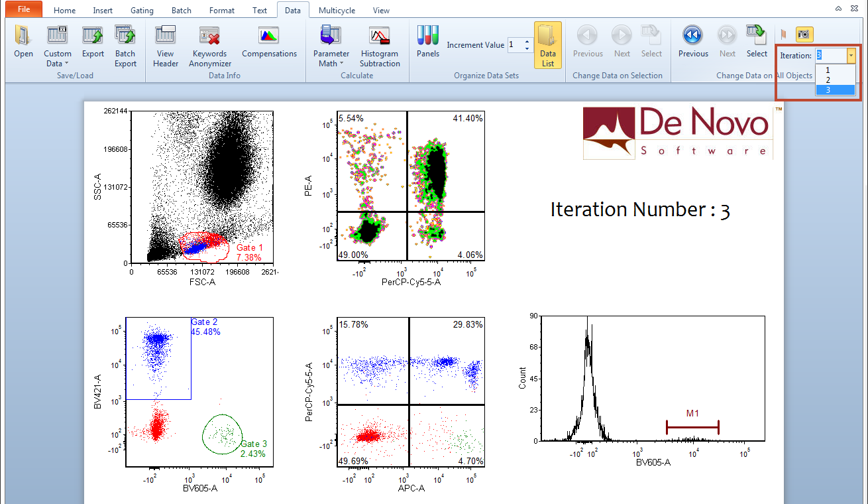Click the Export icon in Save/Load
Image resolution: width=868 pixels, height=504 pixels.
93,42
